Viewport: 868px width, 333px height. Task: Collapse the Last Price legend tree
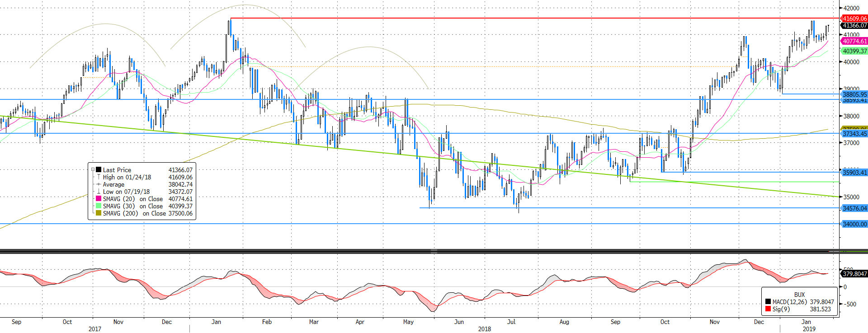point(93,170)
